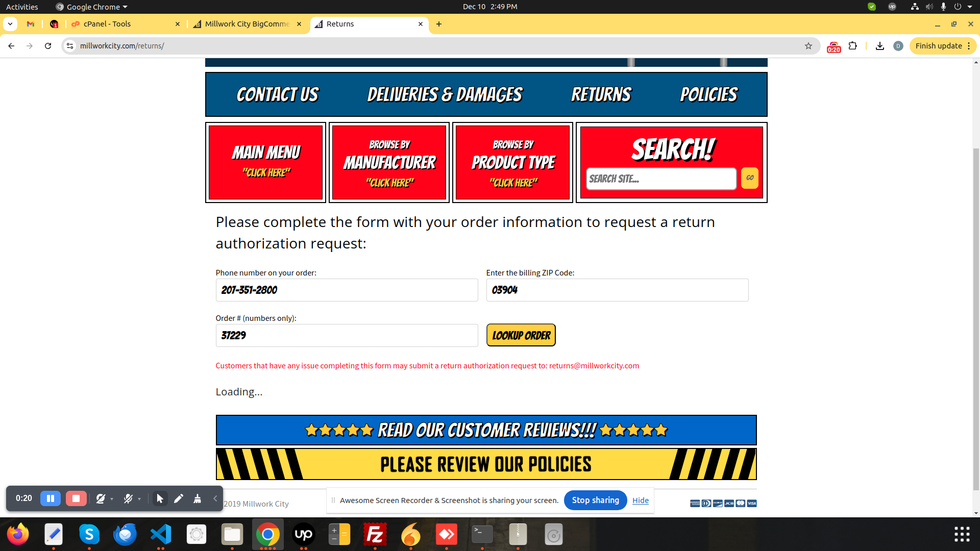Pause the screen recording
This screenshot has height=551, width=980.
[x=51, y=498]
